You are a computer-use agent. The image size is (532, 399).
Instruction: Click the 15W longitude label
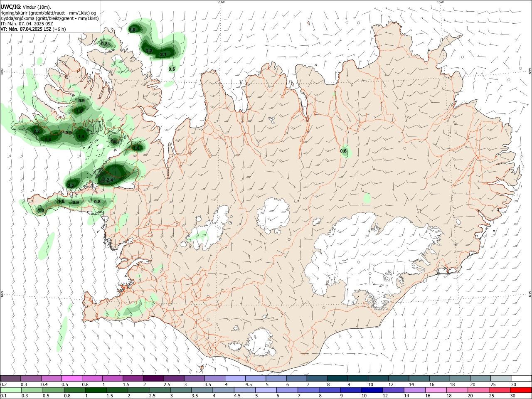[440, 2]
